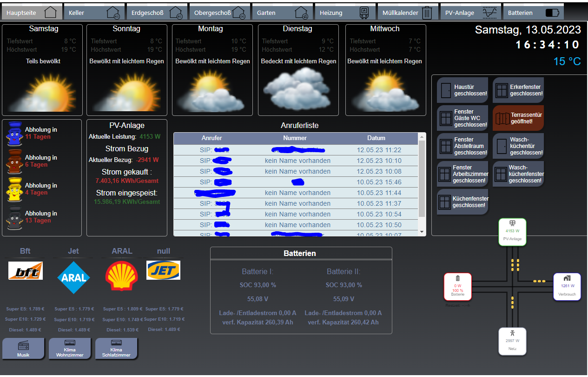Select the Verbrauch node in energy flow
Viewport: 588px width, 377px height.
(567, 287)
